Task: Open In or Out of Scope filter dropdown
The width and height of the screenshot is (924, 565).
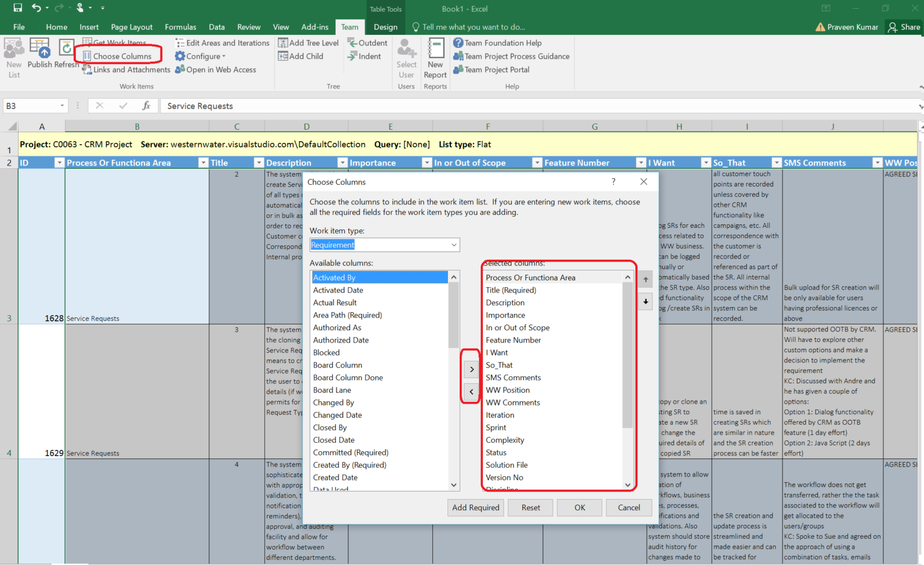Action: point(537,163)
